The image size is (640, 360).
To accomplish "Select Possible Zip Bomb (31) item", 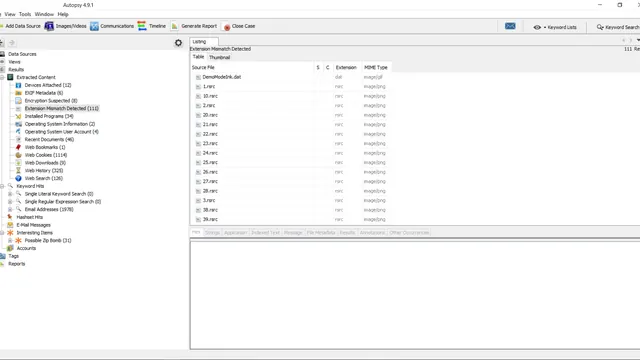I will pyautogui.click(x=48, y=240).
